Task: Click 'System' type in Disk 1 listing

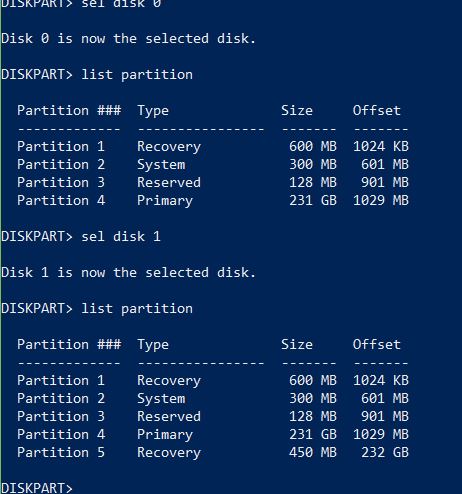Action: 161,399
